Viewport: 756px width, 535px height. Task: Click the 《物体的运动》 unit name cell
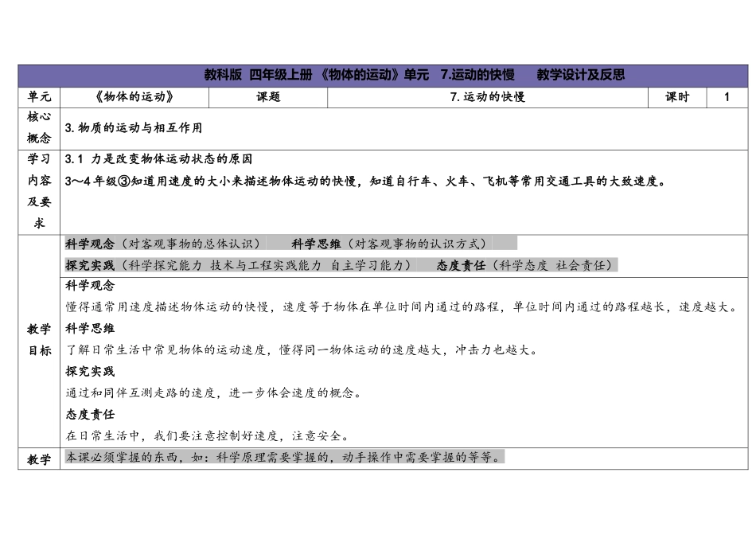[x=134, y=97]
